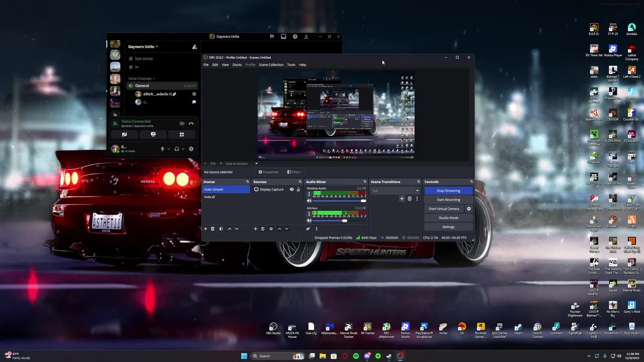Open Cut transition dropdown

coord(395,191)
